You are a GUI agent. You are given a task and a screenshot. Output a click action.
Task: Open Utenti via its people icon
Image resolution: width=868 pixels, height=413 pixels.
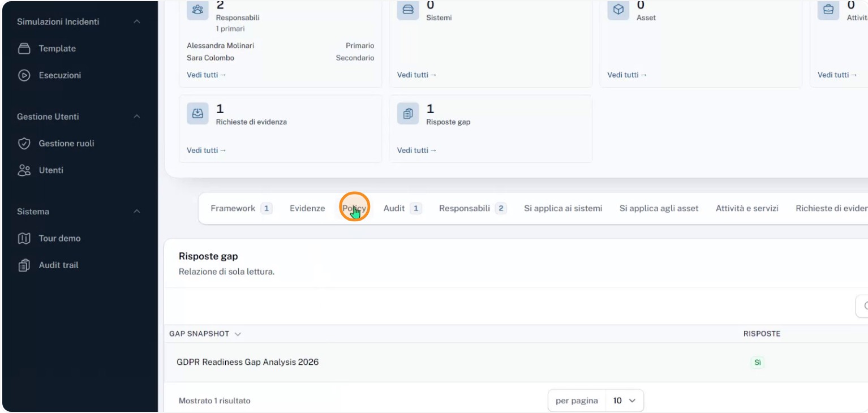24,170
